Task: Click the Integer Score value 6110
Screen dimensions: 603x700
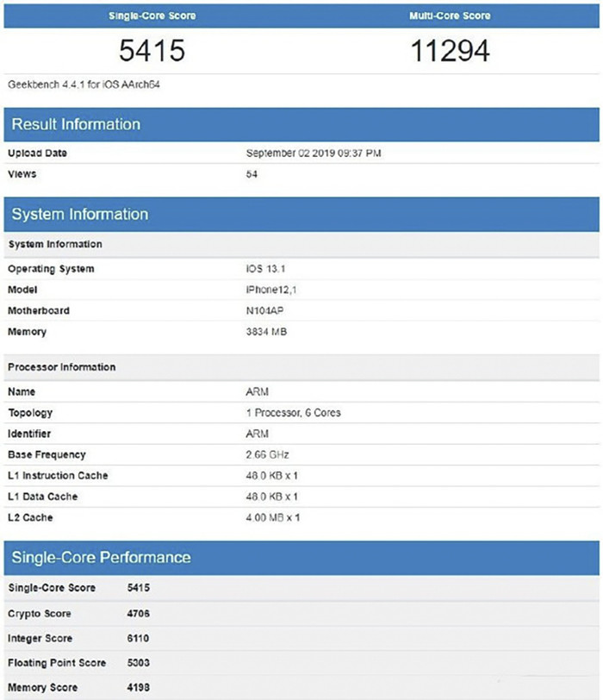Action: 139,638
